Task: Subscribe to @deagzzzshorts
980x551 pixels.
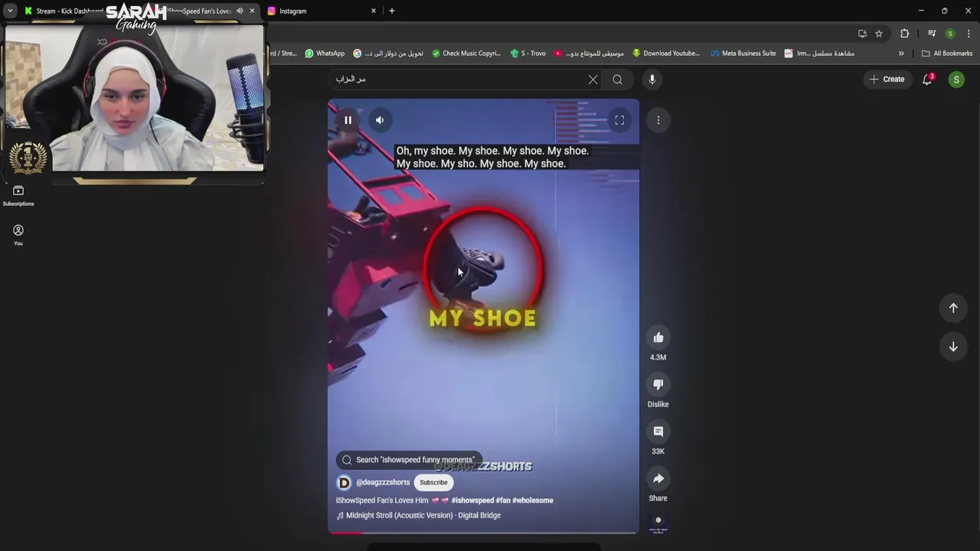Action: pos(433,482)
